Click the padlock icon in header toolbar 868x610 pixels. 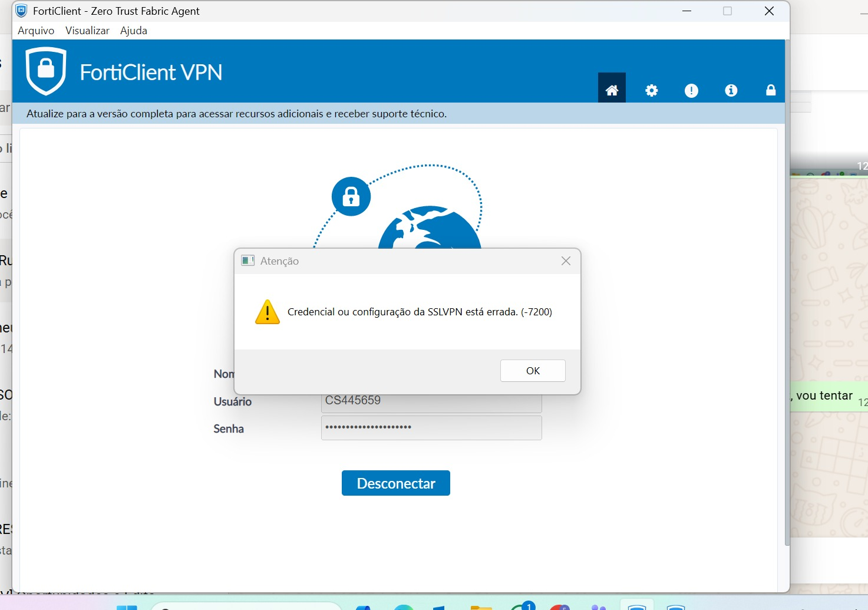[x=771, y=90]
